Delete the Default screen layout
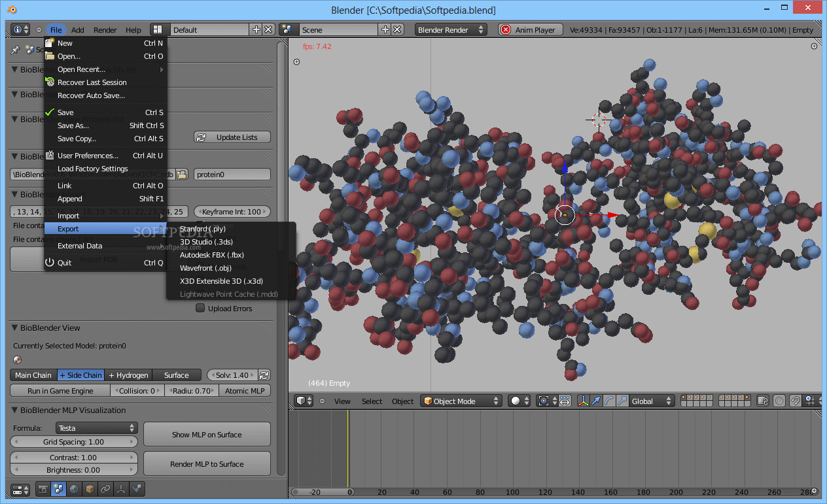This screenshot has width=827, height=504. coord(268,29)
